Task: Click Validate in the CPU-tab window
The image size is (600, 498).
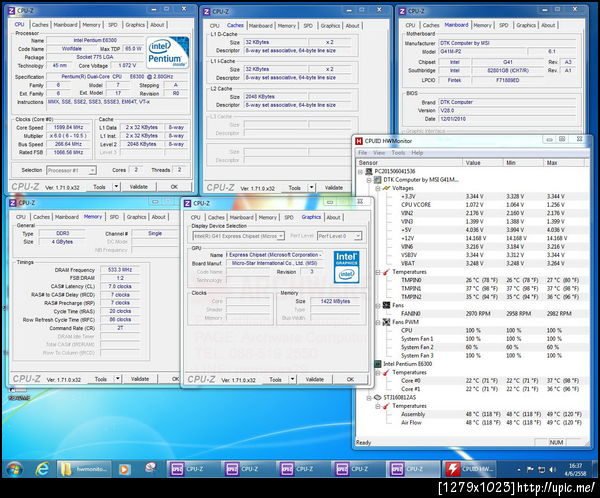Action: click(x=139, y=187)
